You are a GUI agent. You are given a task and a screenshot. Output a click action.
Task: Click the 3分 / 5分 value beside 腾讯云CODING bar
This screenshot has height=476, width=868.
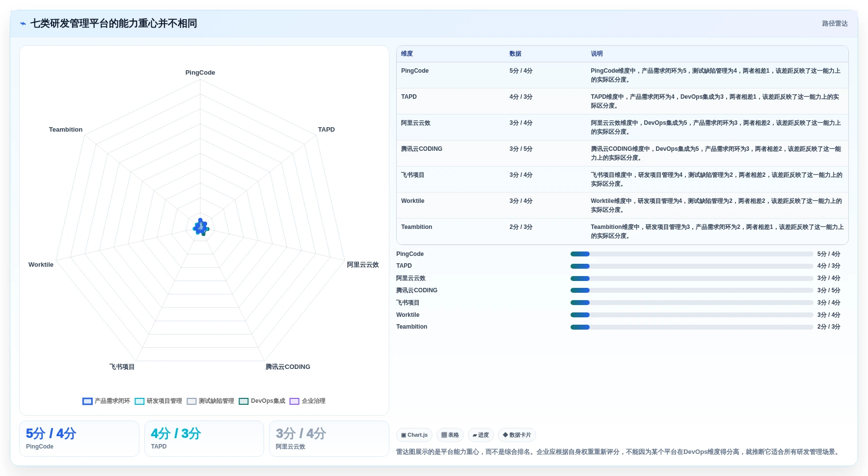(x=829, y=290)
